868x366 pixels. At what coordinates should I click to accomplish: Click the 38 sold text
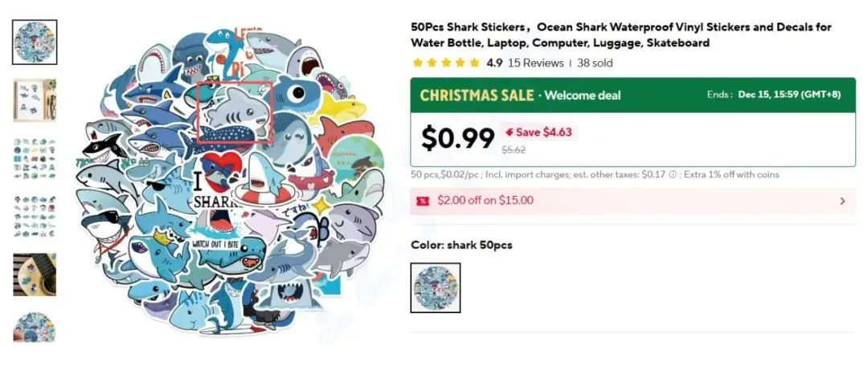(594, 63)
